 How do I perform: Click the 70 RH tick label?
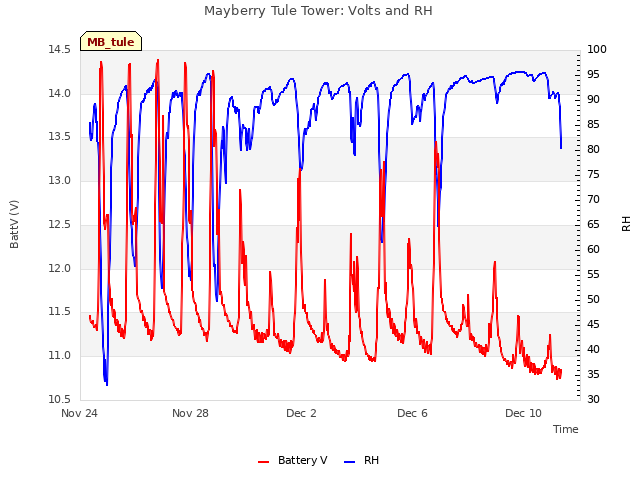[x=593, y=200]
